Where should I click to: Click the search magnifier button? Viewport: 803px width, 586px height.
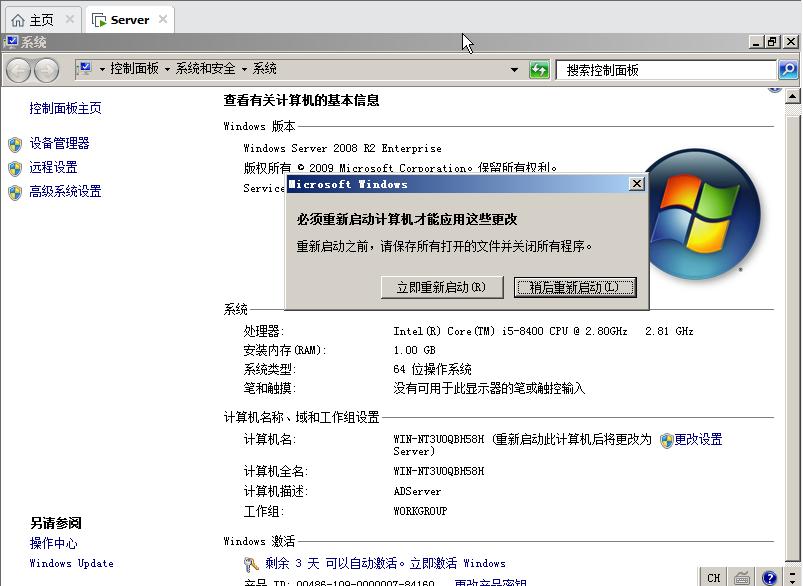[x=788, y=70]
